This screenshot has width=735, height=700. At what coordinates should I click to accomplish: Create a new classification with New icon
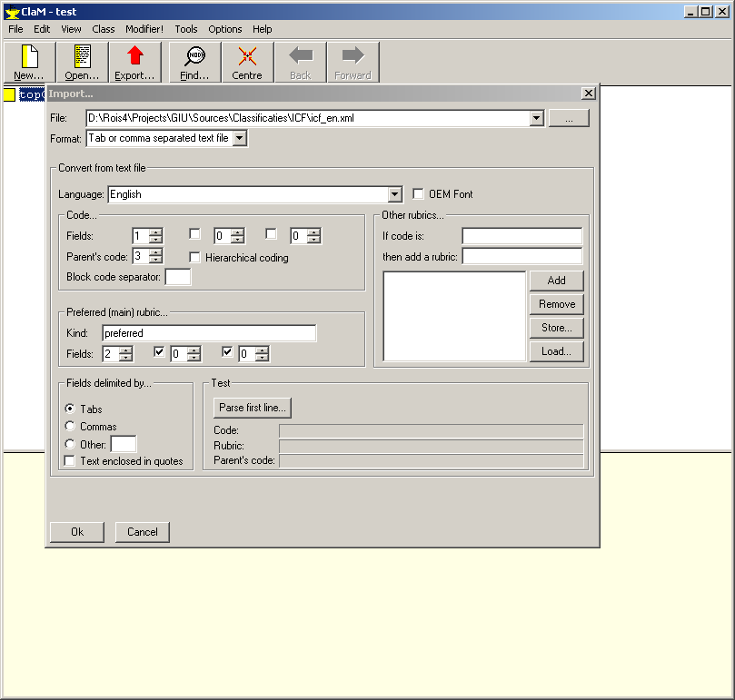(27, 61)
